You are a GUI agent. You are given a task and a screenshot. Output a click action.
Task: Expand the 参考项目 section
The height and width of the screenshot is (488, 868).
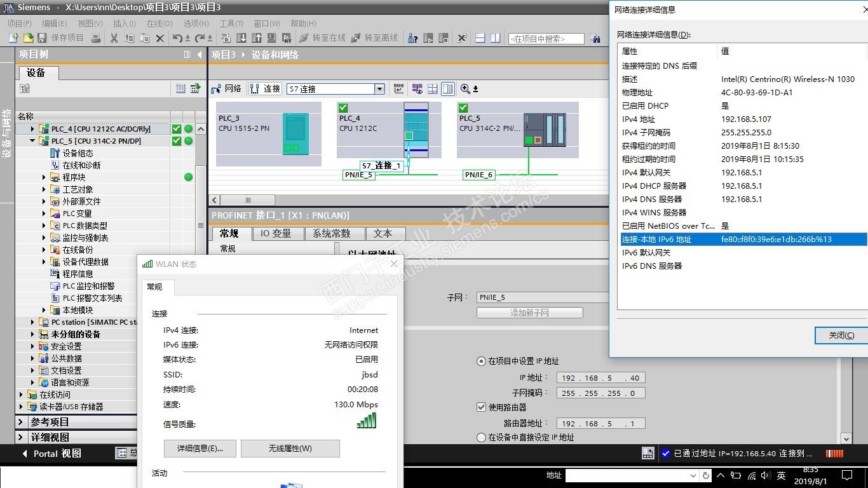coord(22,422)
